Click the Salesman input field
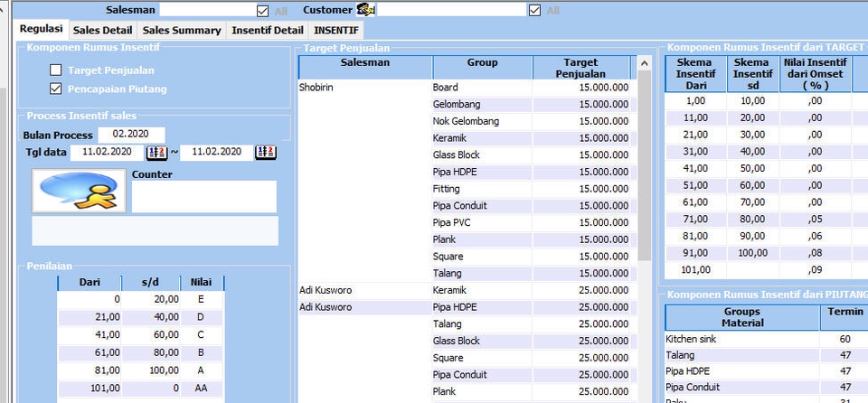868x403 pixels. point(206,9)
